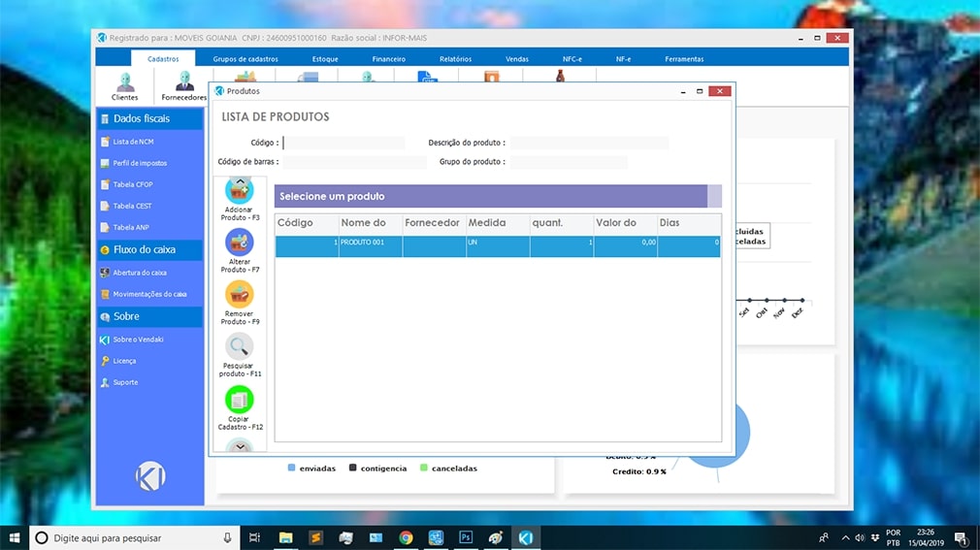Go to the Relatórios tab

pyautogui.click(x=455, y=59)
